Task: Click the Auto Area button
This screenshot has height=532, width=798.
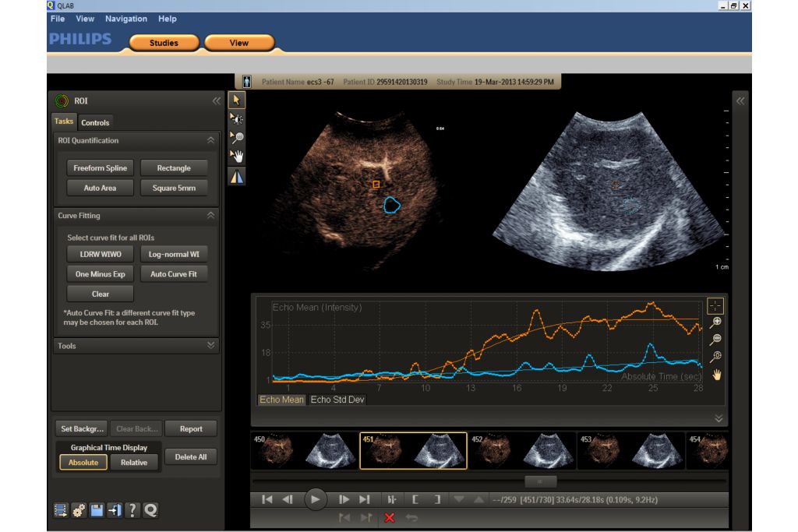Action: coord(101,188)
